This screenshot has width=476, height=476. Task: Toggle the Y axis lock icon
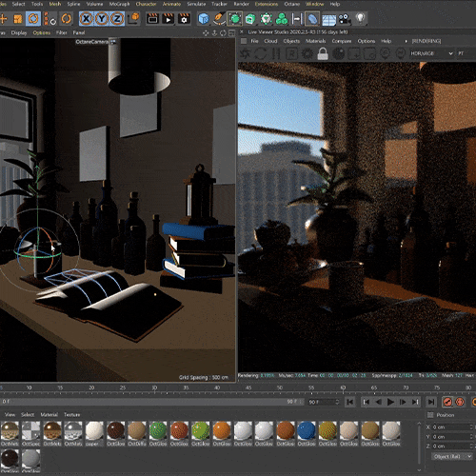click(x=102, y=19)
